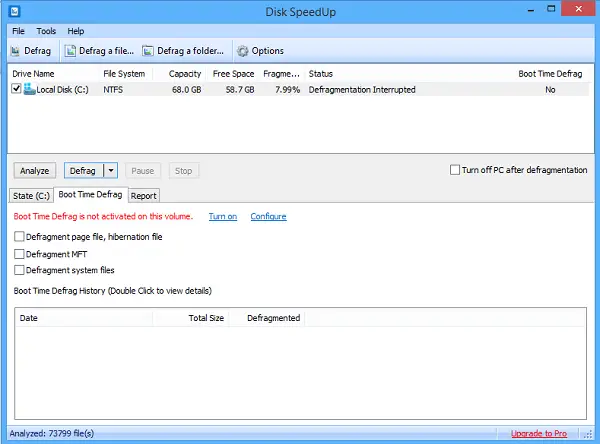Click Boot Time Defrag not activated message
The height and width of the screenshot is (444, 600).
(103, 216)
